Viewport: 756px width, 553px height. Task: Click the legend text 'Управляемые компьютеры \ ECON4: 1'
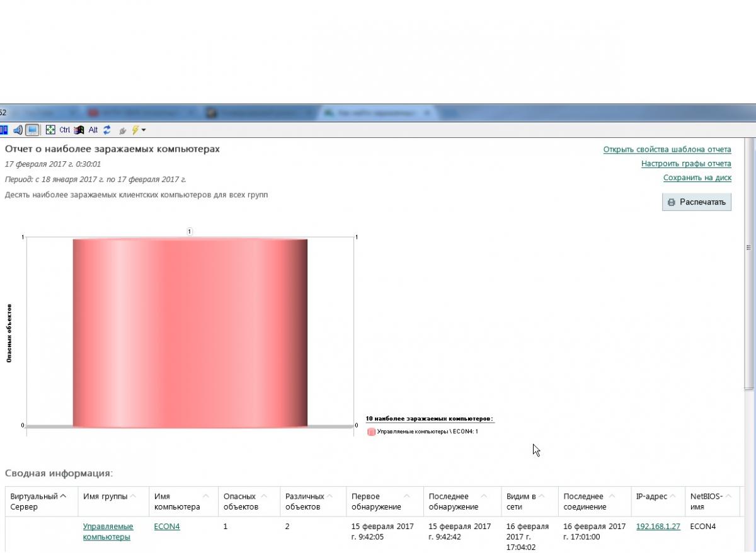click(x=427, y=431)
